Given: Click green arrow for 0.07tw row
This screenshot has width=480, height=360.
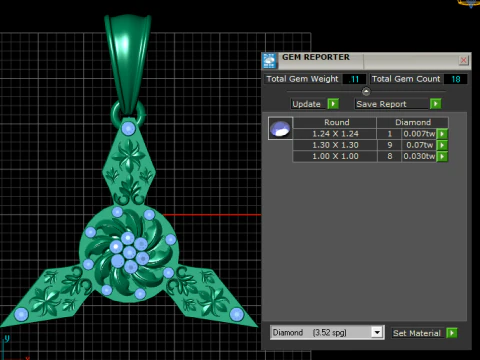Looking at the screenshot, I should [442, 145].
